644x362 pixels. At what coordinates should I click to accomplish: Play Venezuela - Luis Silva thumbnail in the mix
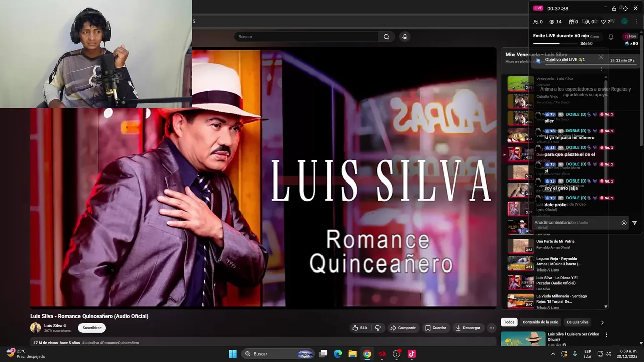(x=521, y=83)
